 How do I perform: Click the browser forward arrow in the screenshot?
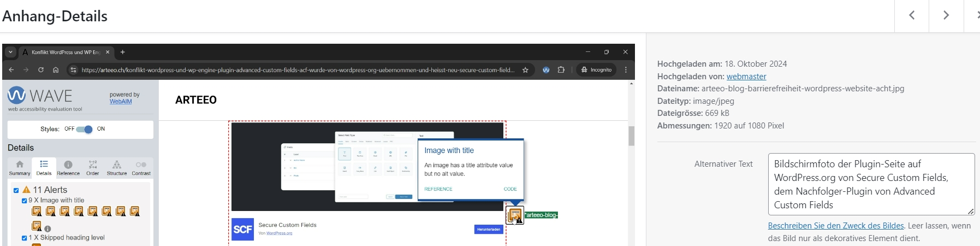(26, 70)
